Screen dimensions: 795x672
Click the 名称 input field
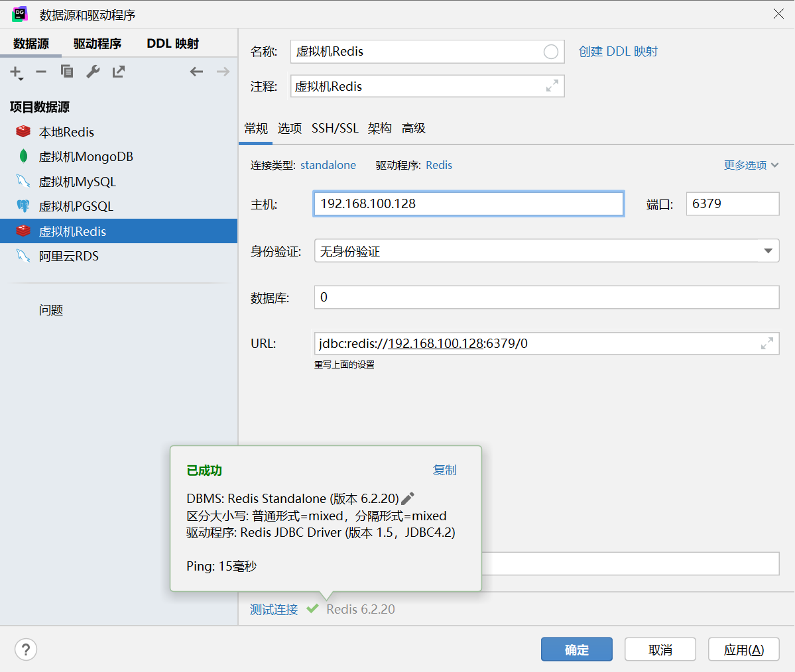click(427, 52)
